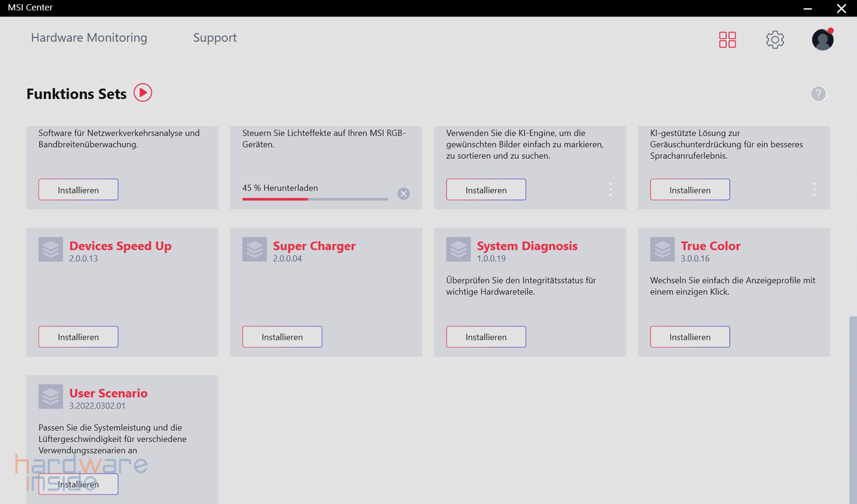
Task: Install System Diagnosis
Action: 486,337
